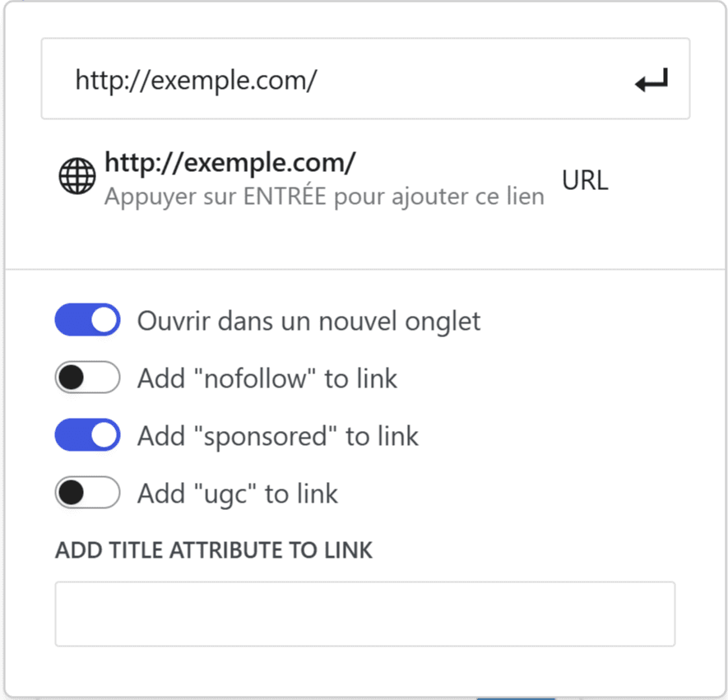Click the Add "sponsored" to link label
Screen dimensions: 728x700
click(278, 436)
